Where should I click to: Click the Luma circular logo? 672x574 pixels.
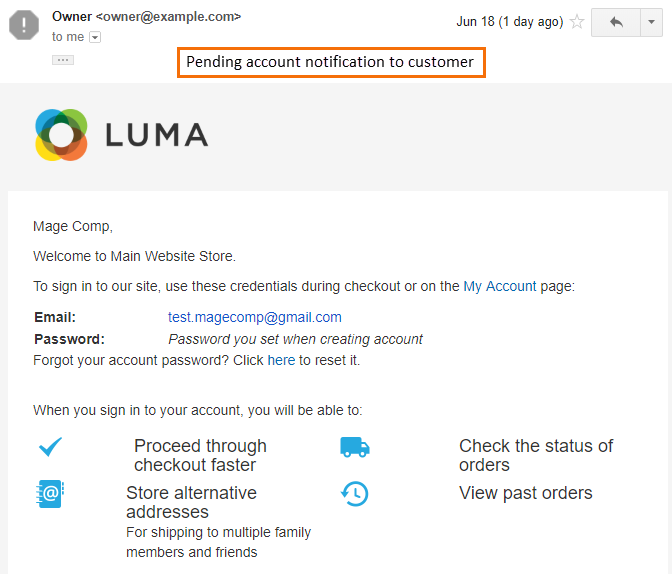(x=61, y=135)
